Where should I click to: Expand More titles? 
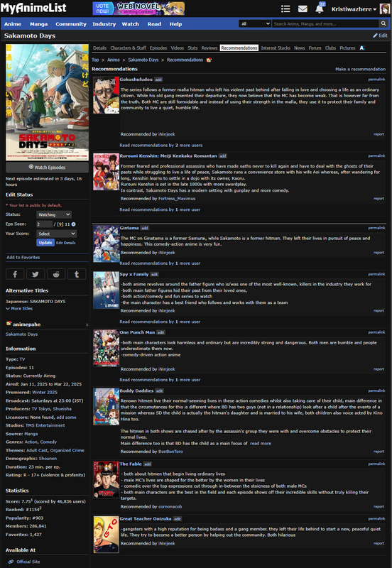click(19, 309)
